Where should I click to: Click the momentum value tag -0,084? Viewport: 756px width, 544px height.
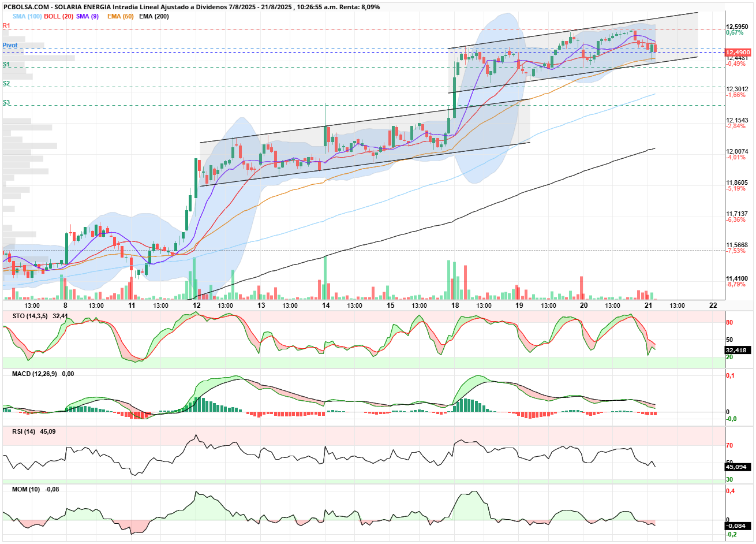click(736, 526)
